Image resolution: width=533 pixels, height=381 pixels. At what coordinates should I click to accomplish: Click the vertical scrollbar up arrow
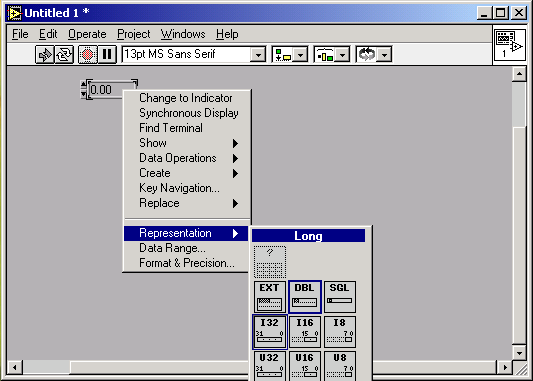tap(519, 74)
